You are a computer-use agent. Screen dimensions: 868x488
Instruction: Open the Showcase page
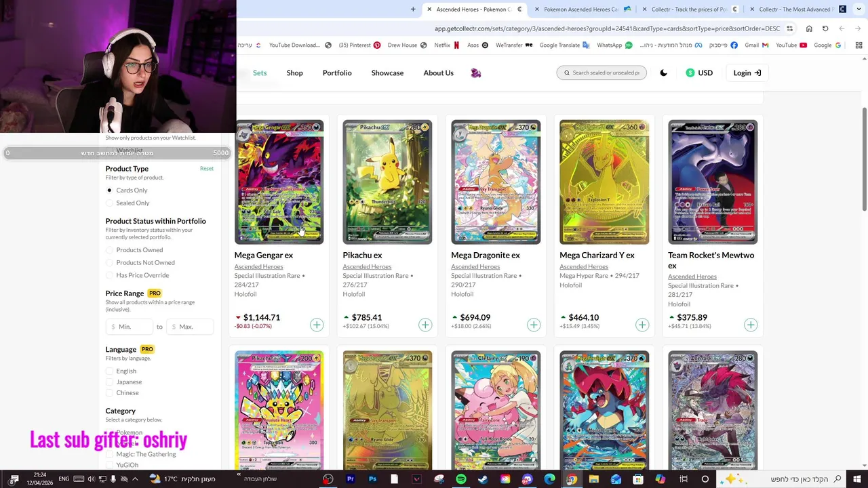coord(387,73)
